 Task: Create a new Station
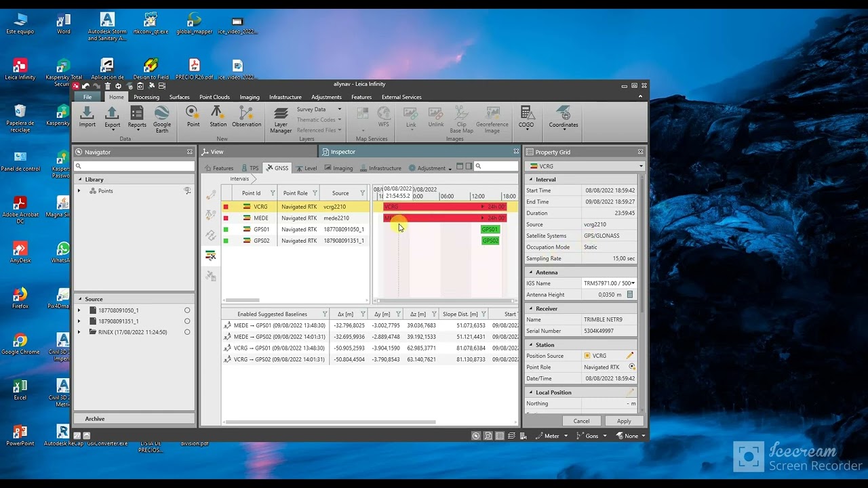click(218, 117)
